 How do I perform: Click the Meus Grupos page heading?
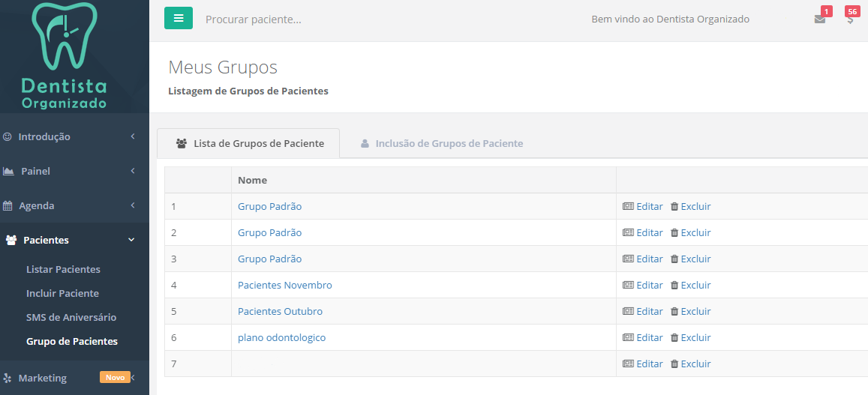click(x=223, y=67)
